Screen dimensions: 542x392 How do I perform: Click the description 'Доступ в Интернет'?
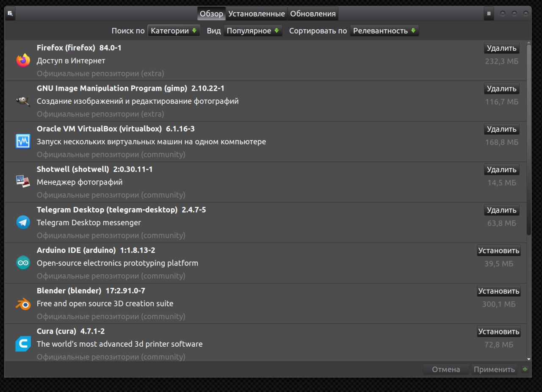[x=71, y=61]
